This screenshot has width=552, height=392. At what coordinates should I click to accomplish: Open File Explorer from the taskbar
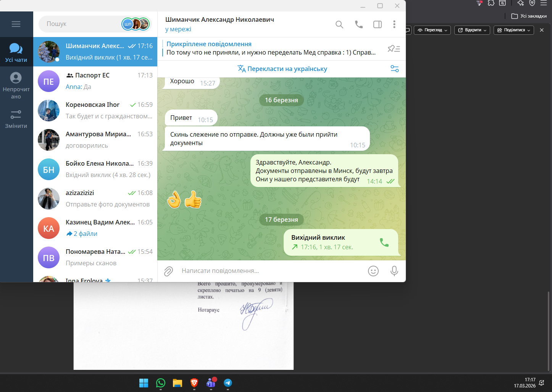178,383
